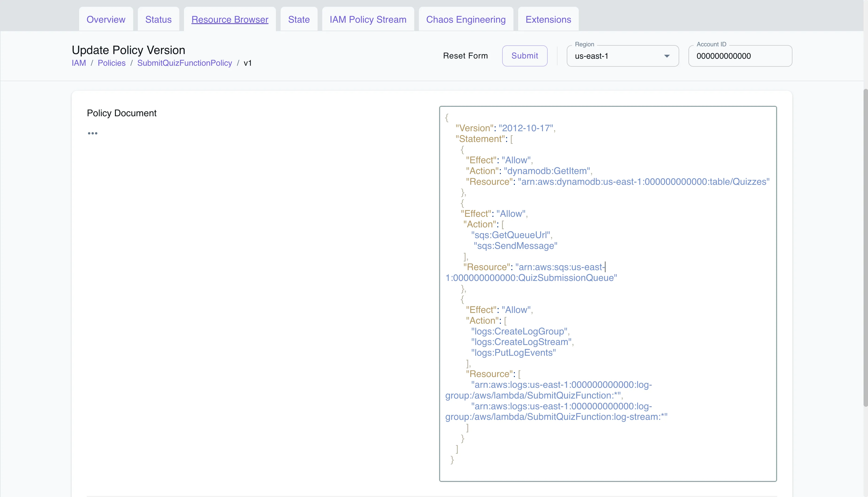Open the Policy Document options (ellipsis) menu
868x497 pixels.
coord(92,133)
